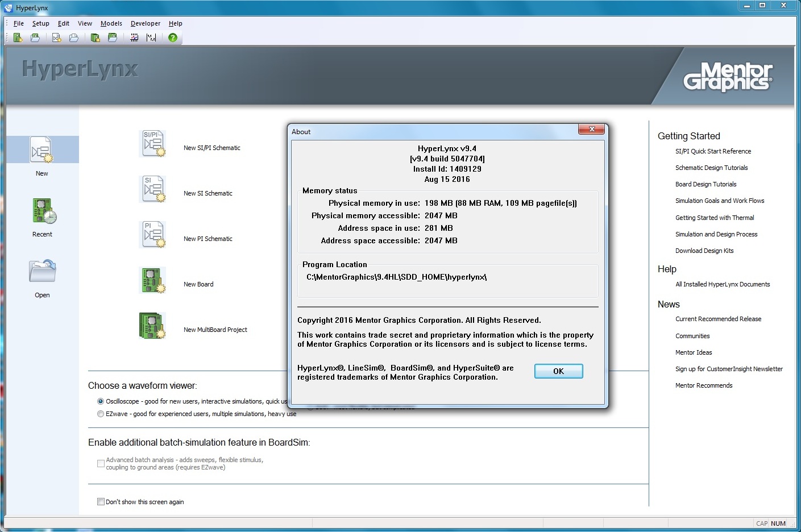Click the New PI Schematic label
This screenshot has height=532, width=801.
click(x=207, y=239)
